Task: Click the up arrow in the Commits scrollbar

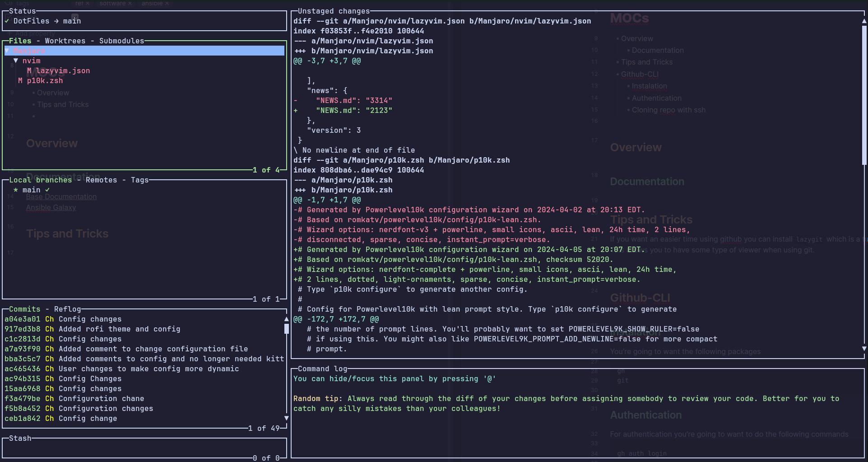Action: [x=286, y=319]
